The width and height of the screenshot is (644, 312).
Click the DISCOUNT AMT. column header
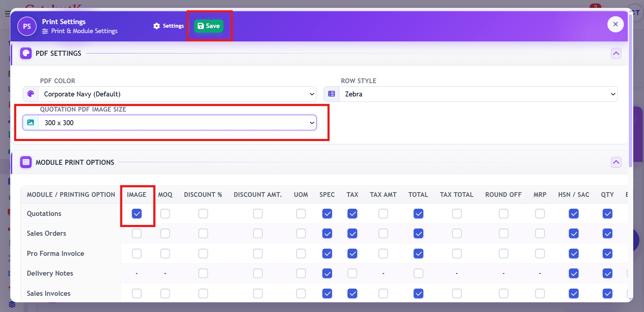[258, 195]
